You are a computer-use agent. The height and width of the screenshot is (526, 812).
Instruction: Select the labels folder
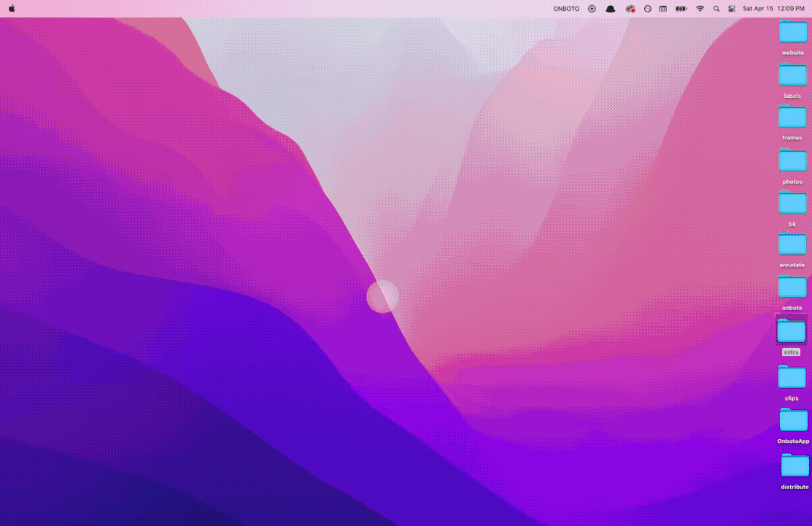tap(792, 75)
